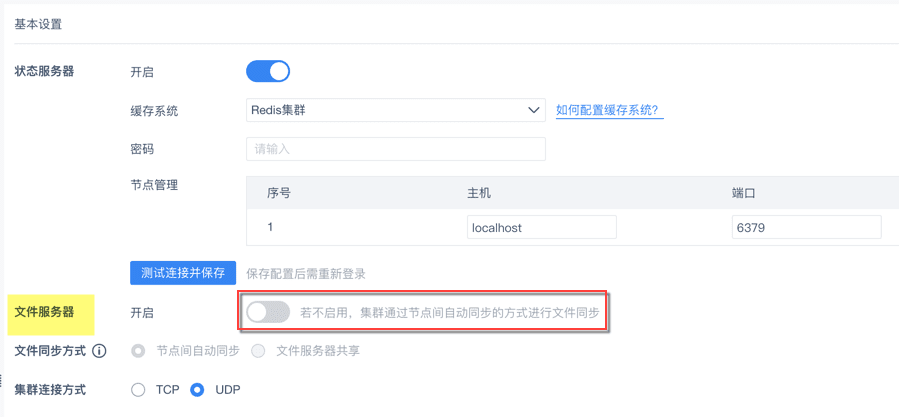The width and height of the screenshot is (899, 417).
Task: Click the 序号 column header
Action: click(278, 192)
